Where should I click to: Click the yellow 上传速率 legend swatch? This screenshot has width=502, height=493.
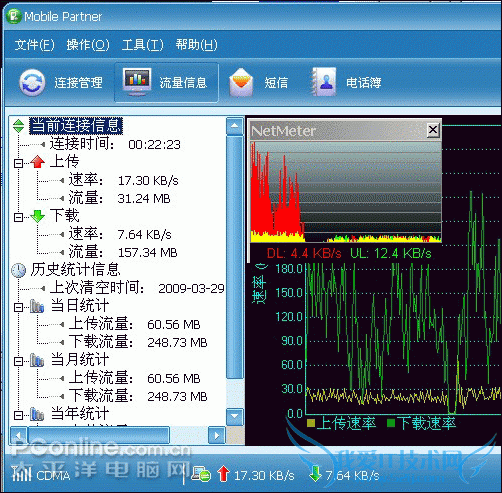click(311, 423)
